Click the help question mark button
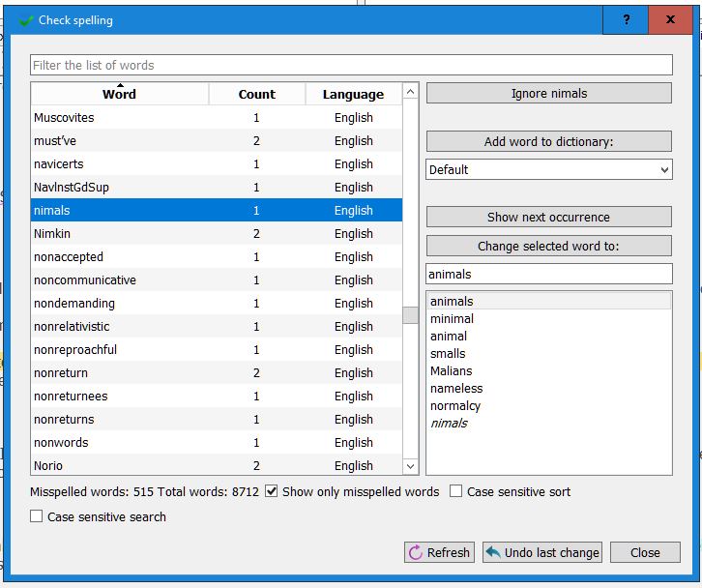Viewport: 702px width, 588px height. [626, 19]
